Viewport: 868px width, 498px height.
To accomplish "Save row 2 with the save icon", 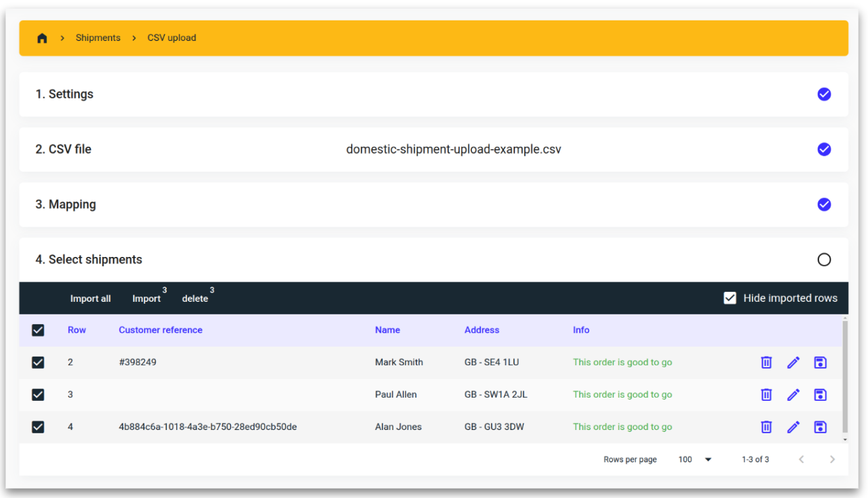I will click(x=820, y=362).
